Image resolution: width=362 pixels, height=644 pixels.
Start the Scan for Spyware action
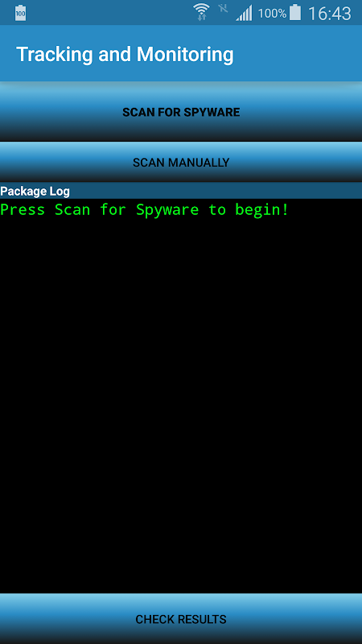point(181,112)
